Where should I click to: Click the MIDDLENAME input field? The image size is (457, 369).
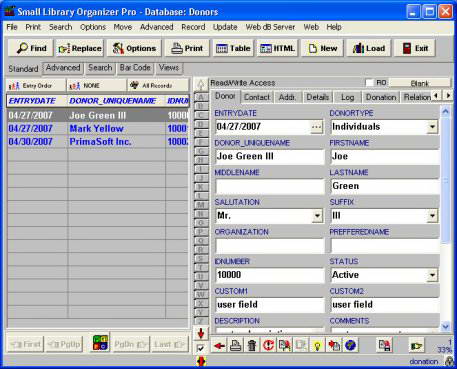point(270,186)
